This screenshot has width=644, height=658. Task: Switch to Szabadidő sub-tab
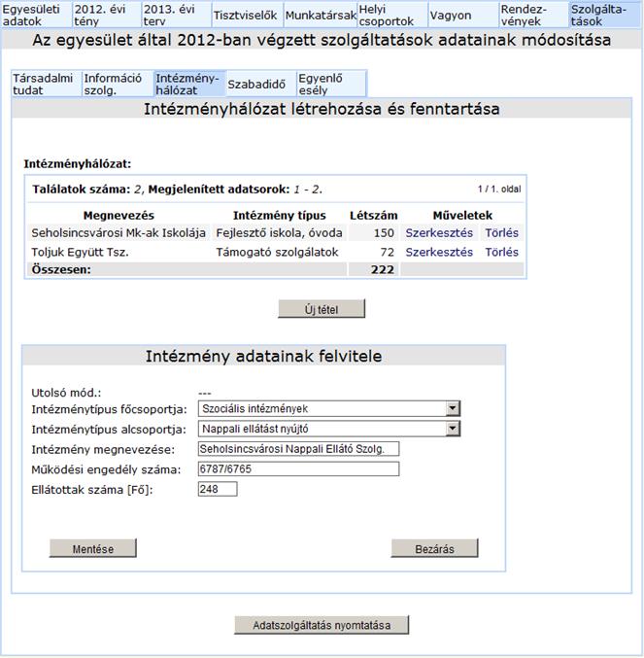coord(260,84)
